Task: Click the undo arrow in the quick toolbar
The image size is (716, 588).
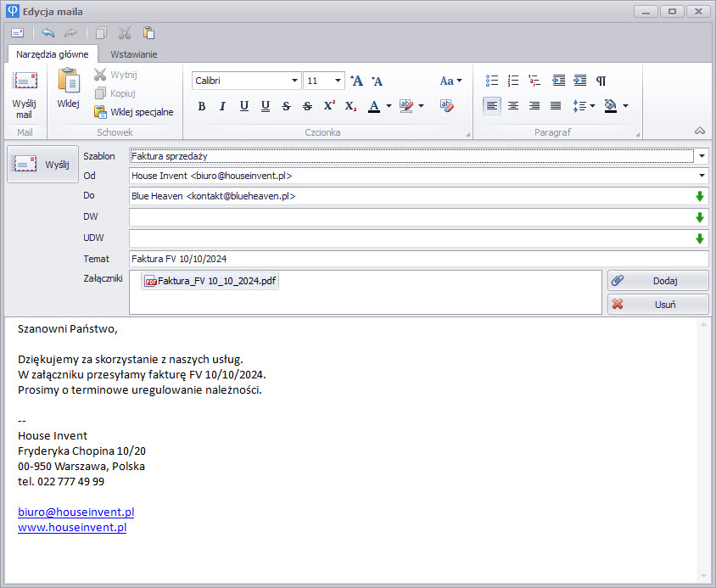Action: click(x=48, y=33)
